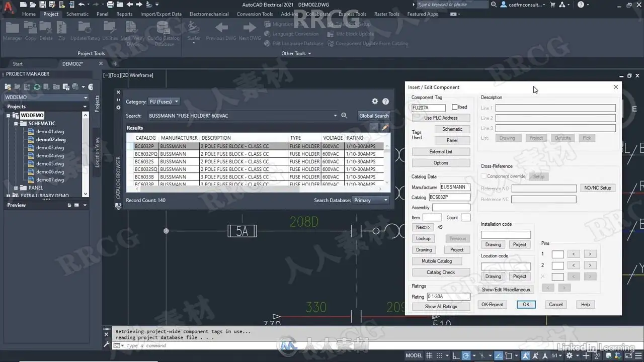Select demo03.dwg in project tree

pyautogui.click(x=50, y=147)
